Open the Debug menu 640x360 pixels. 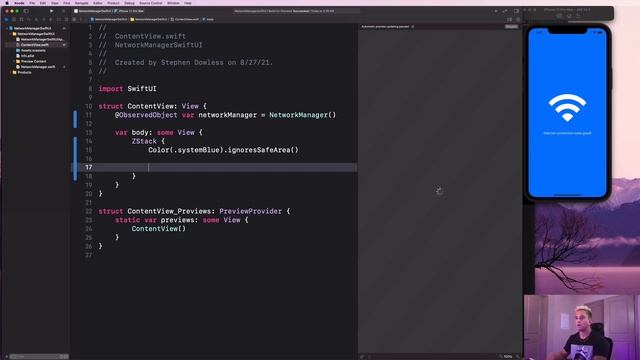tap(129, 3)
